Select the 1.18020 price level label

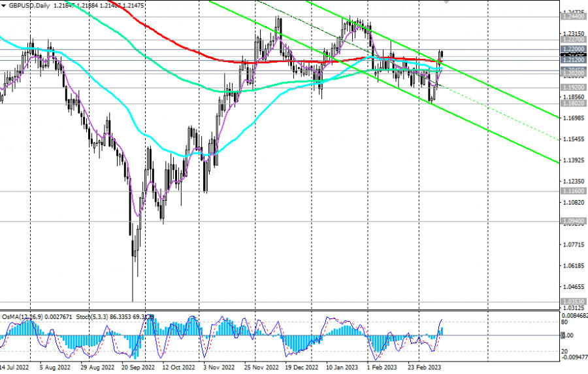[573, 103]
